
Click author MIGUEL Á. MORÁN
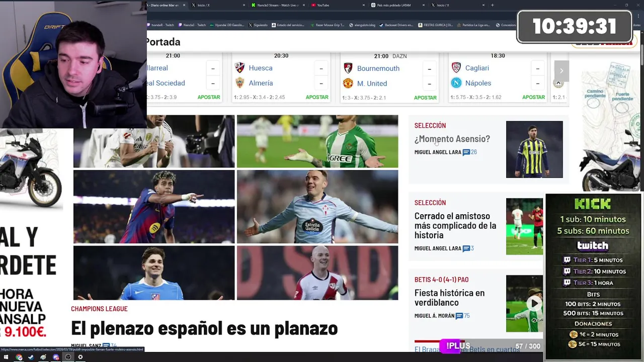click(x=434, y=316)
